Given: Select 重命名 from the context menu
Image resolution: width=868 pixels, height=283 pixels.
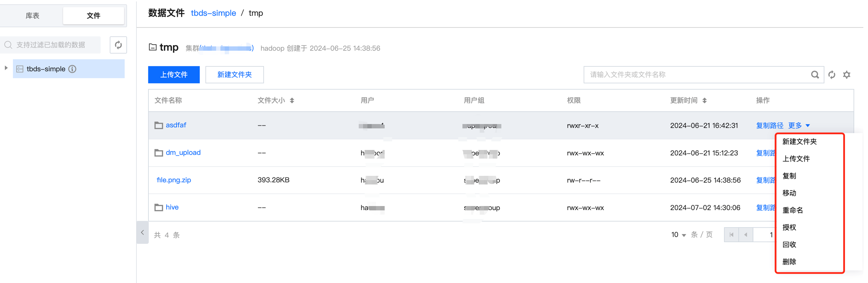Looking at the screenshot, I should [792, 210].
